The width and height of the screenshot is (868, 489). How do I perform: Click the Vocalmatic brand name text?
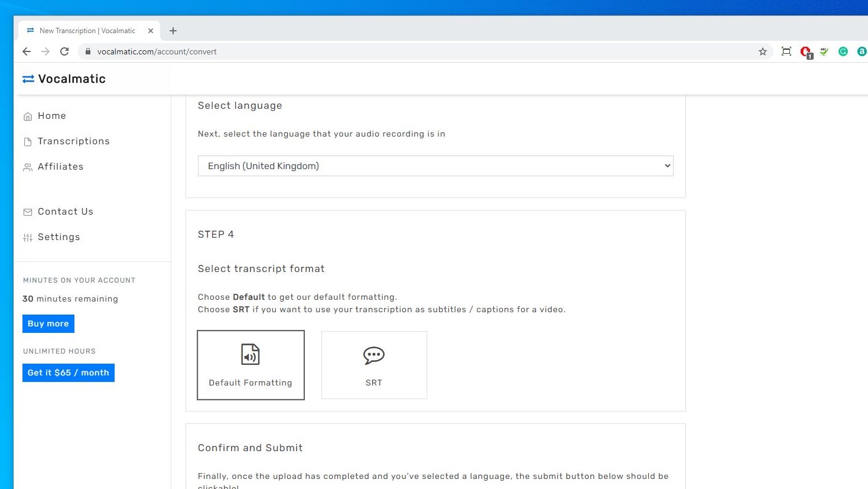click(72, 79)
